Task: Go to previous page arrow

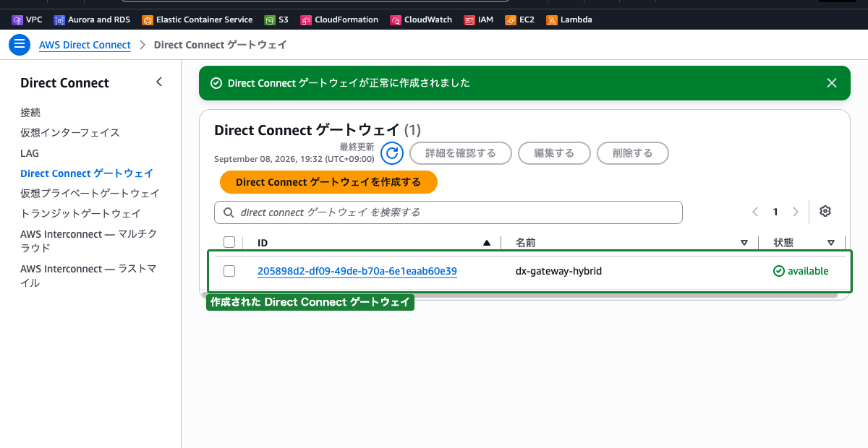Action: [755, 212]
